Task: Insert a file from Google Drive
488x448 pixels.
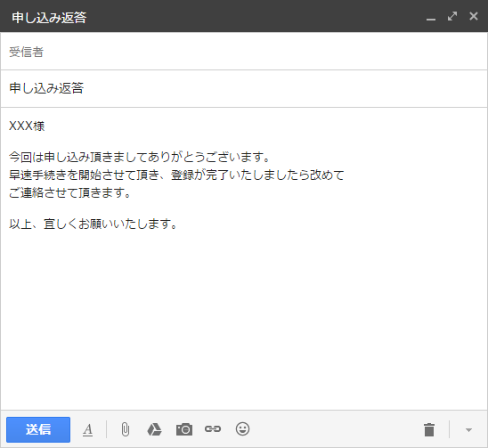Action: (154, 429)
